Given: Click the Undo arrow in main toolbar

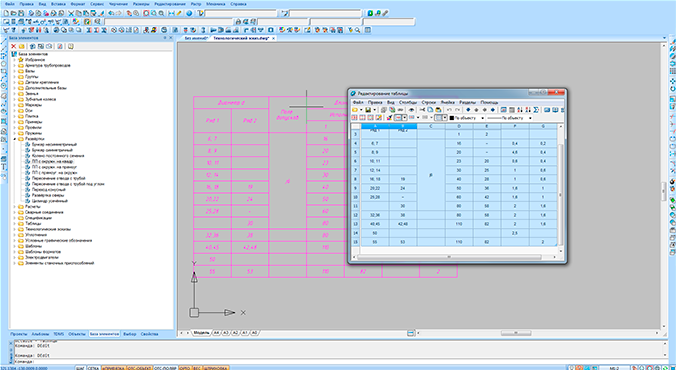Looking at the screenshot, I should 111,13.
